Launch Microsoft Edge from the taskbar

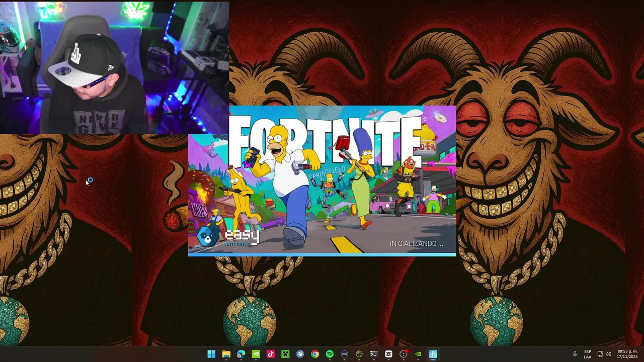point(241,354)
